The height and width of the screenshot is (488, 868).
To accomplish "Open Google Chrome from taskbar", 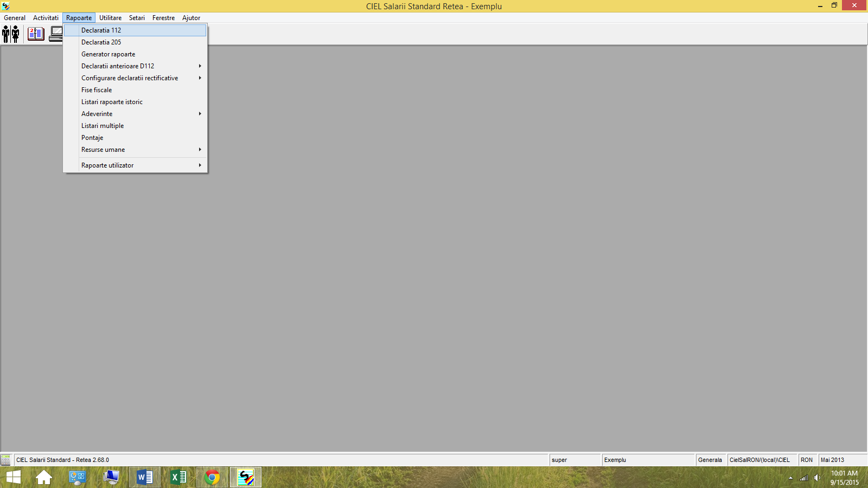I will pyautogui.click(x=212, y=478).
